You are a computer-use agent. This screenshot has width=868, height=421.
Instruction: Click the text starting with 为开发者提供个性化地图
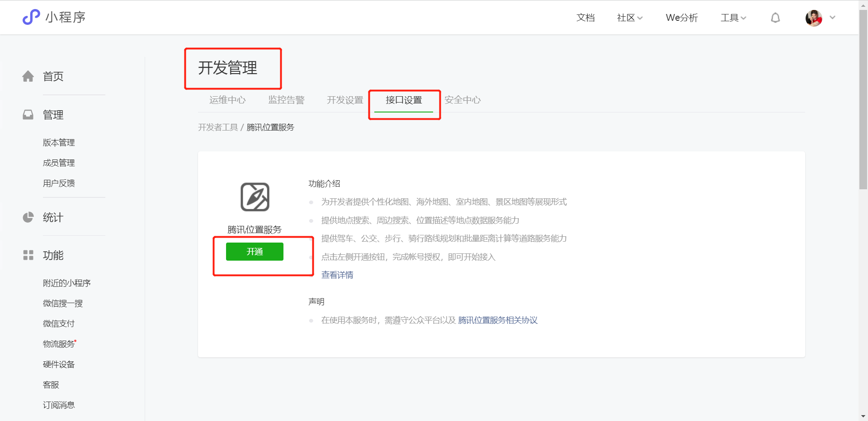(444, 202)
